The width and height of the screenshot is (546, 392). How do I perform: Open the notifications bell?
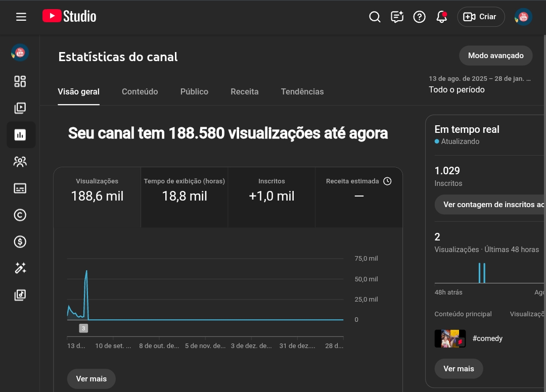point(441,17)
